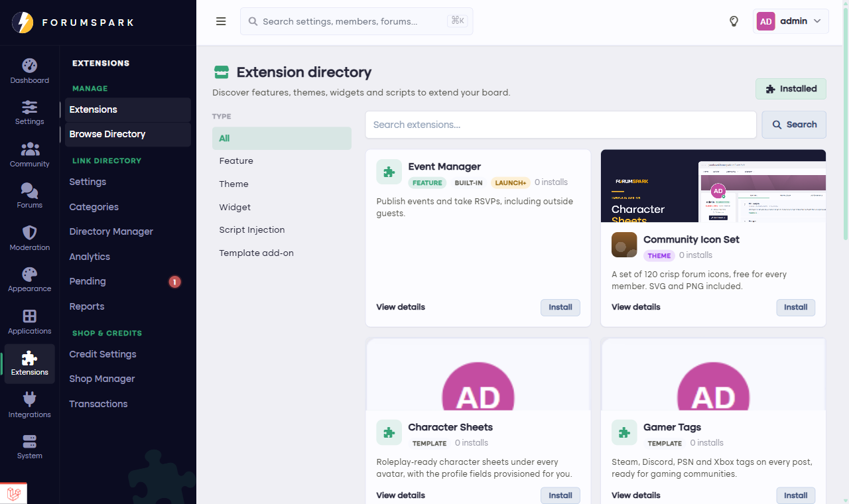849x504 pixels.
Task: Open Extensions in the Manage menu
Action: 128,109
